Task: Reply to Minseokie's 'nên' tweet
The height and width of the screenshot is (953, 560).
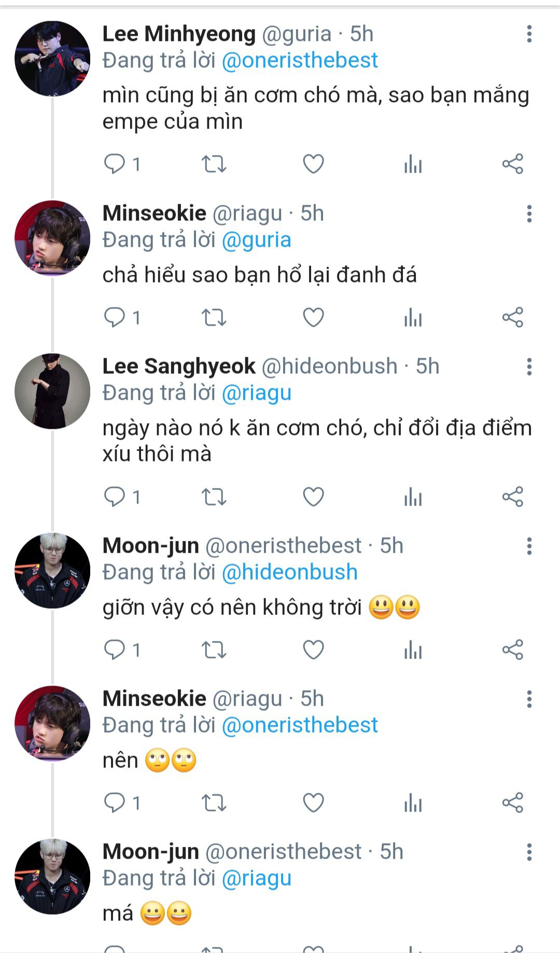Action: point(115,803)
